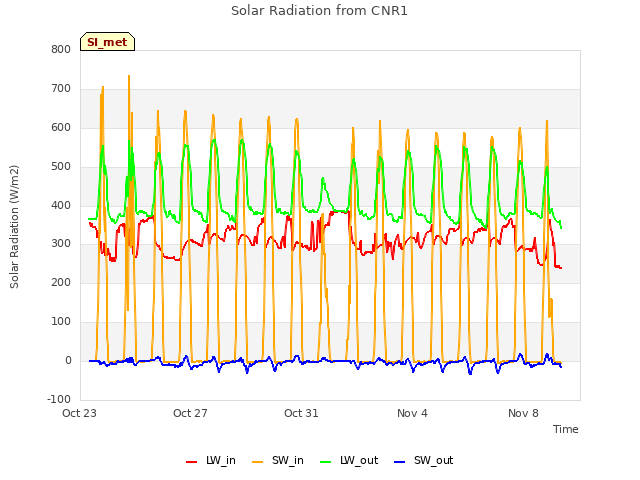
Task: Click the y-axis title Solar Radiation (W/m2)
Action: tap(14, 227)
